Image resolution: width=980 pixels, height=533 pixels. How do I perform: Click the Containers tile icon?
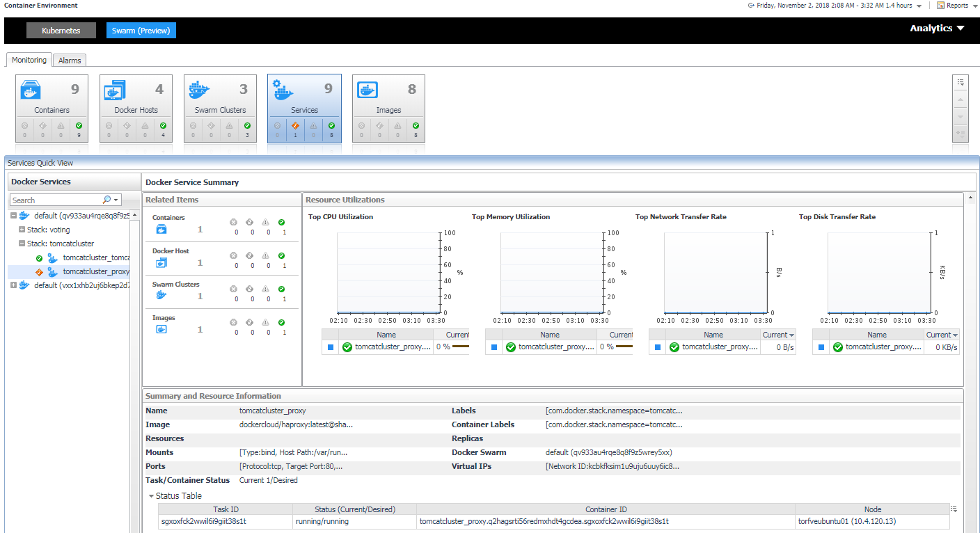[31, 90]
